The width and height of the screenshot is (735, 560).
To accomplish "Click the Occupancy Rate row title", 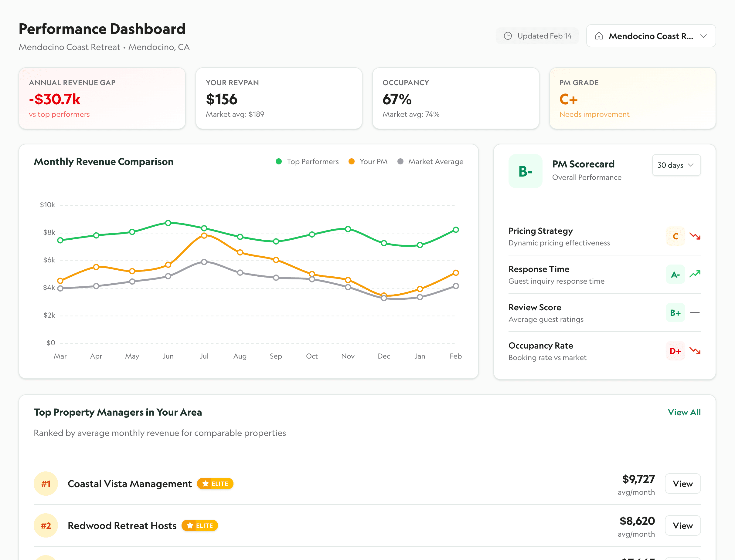I will coord(541,346).
